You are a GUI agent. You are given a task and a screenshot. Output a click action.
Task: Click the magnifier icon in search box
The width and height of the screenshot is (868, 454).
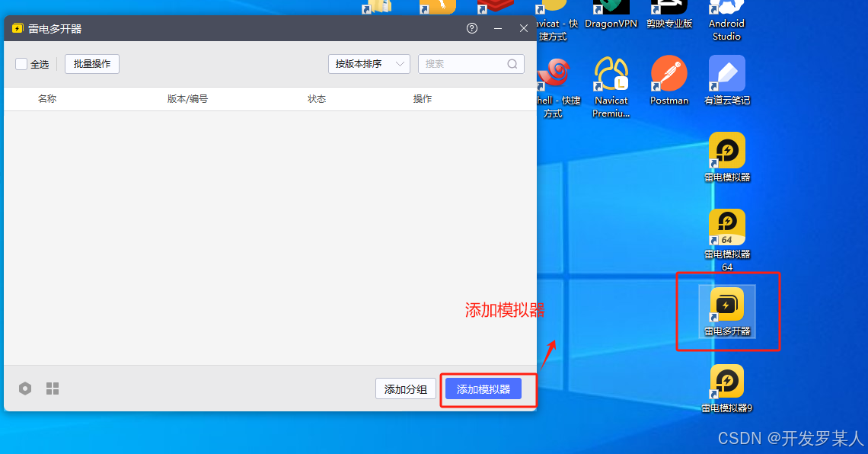pyautogui.click(x=512, y=64)
